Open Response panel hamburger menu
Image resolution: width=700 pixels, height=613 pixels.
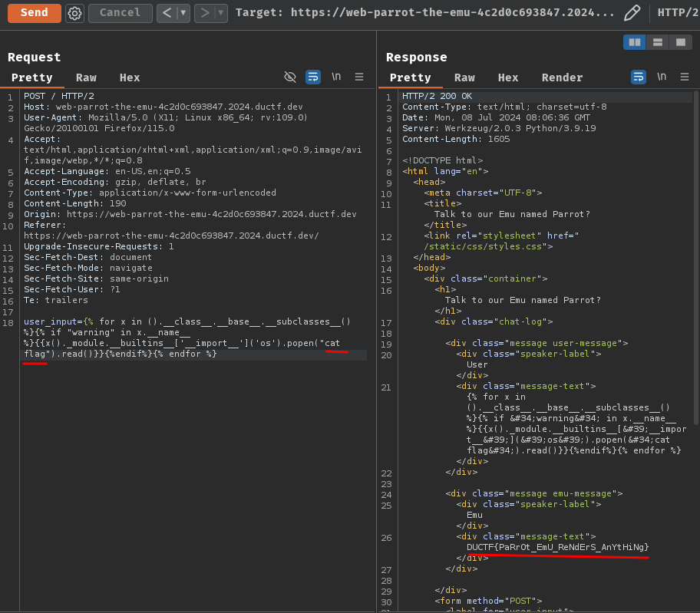click(x=685, y=77)
